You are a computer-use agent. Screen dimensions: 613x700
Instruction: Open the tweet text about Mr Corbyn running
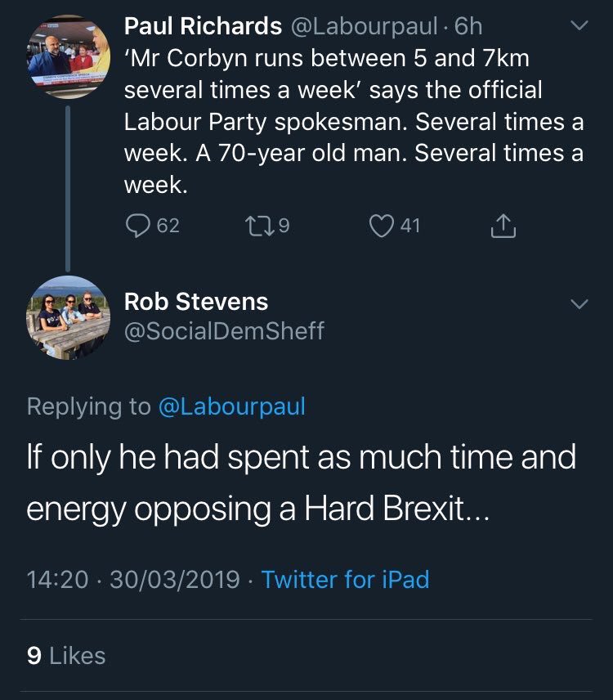click(353, 122)
